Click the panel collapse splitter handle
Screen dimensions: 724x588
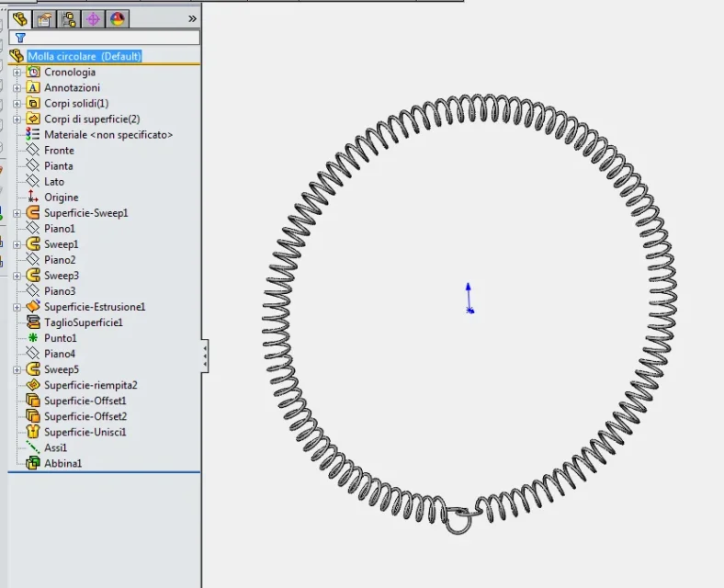coord(205,356)
